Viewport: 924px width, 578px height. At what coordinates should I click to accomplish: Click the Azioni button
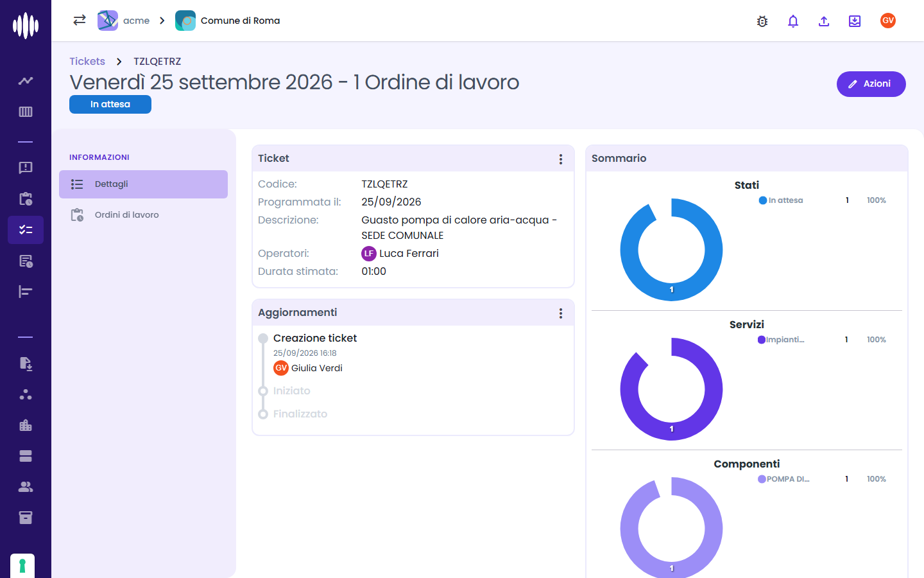(871, 84)
